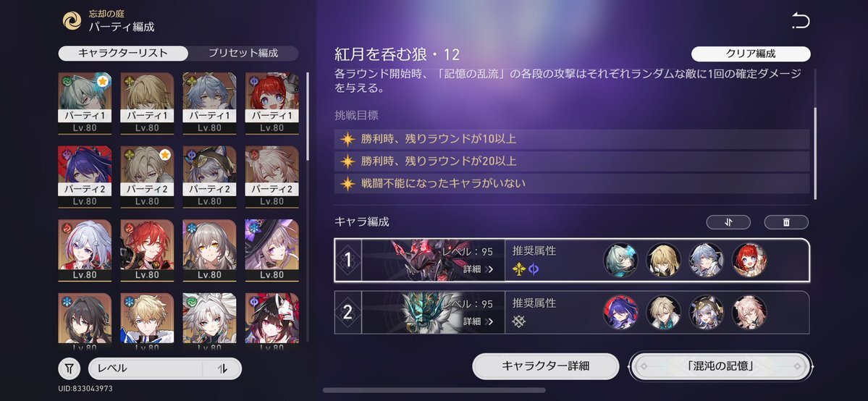Click the 忘却の庭 swirl emblem icon

(x=72, y=21)
